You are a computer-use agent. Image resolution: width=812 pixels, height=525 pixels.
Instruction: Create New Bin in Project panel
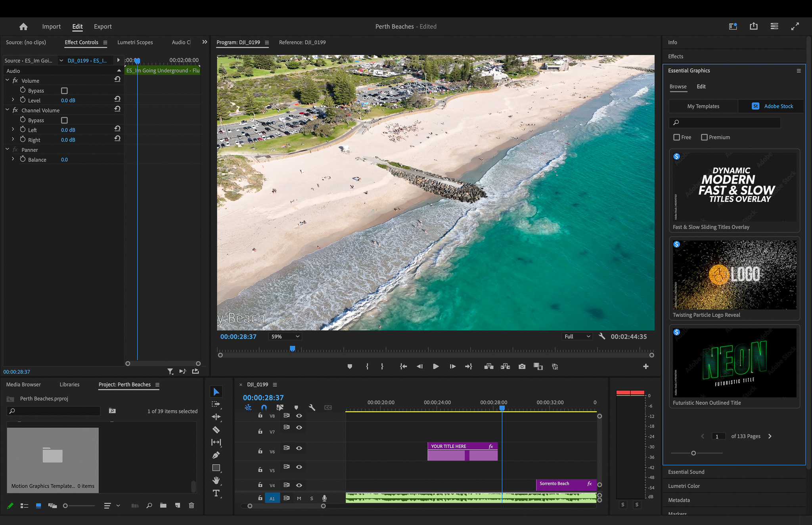tap(163, 506)
